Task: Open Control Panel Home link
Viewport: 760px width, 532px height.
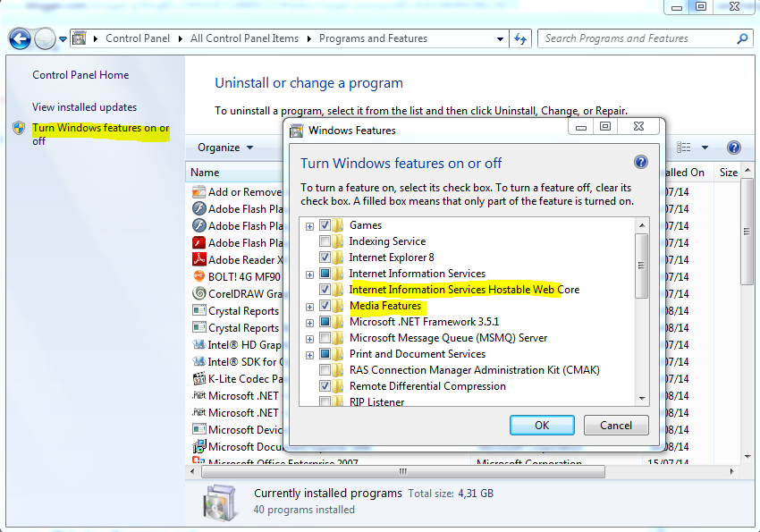Action: (80, 75)
